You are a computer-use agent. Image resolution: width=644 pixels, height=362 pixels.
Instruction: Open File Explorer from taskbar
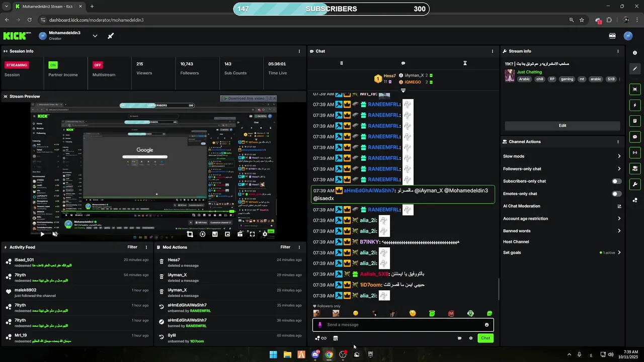287,354
